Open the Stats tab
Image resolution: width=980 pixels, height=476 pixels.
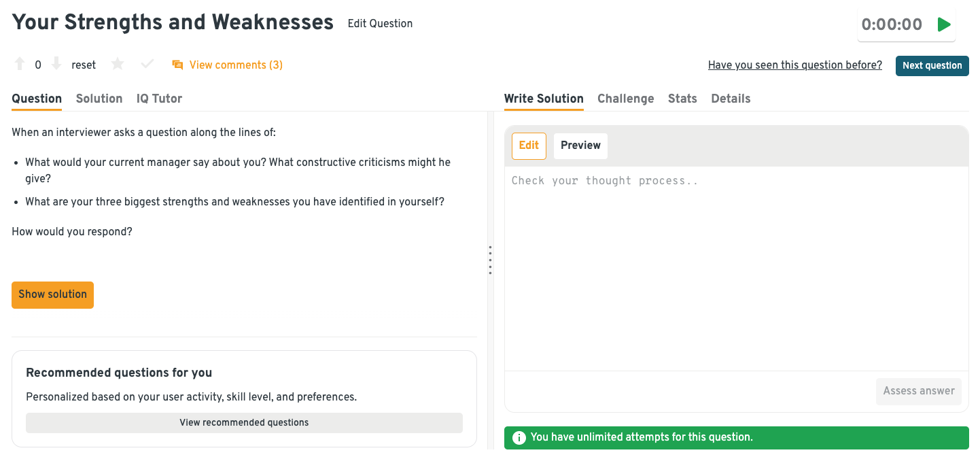coord(682,99)
